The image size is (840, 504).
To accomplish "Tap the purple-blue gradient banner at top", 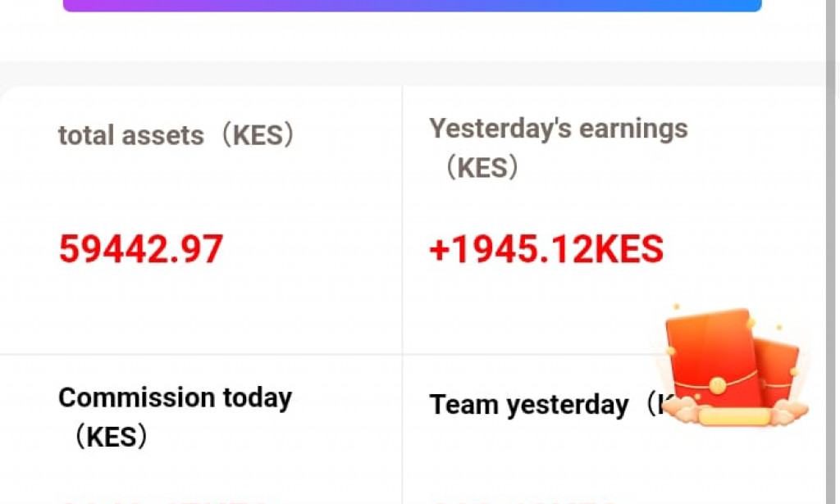I will 410,7.
